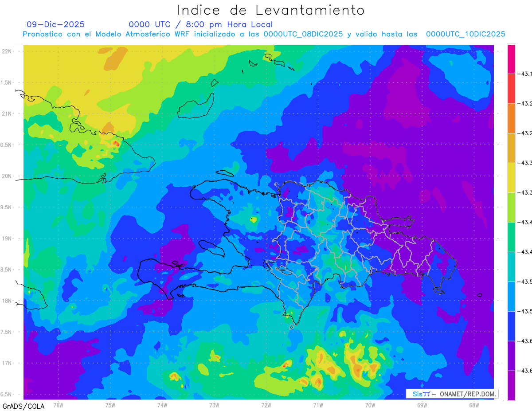Click the '70W' longitude label
This screenshot has height=411, width=532.
click(370, 405)
